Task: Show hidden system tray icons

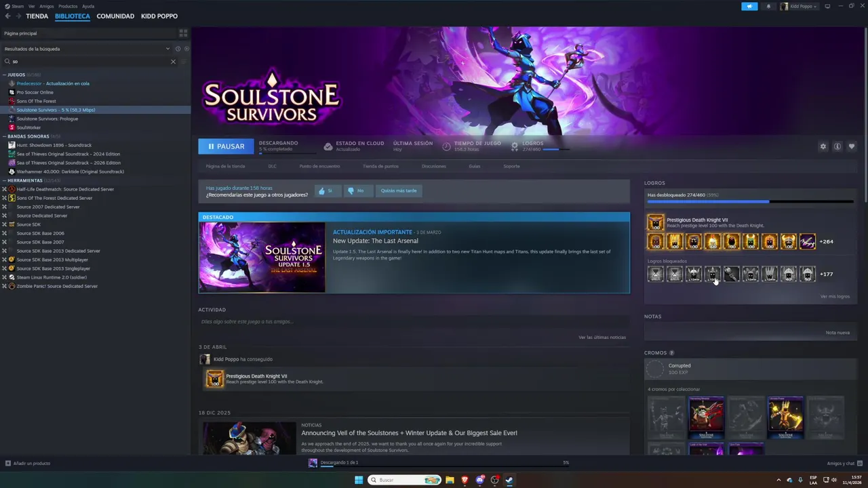Action: coord(778,480)
